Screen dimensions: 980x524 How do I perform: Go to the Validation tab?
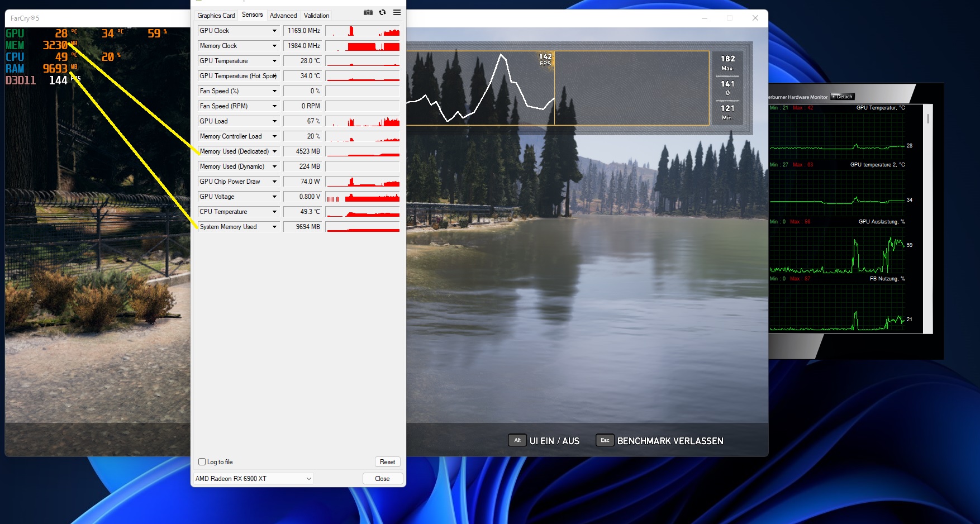tap(317, 16)
